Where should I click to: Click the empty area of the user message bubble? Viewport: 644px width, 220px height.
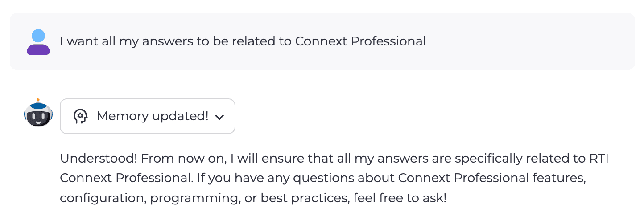[526, 41]
